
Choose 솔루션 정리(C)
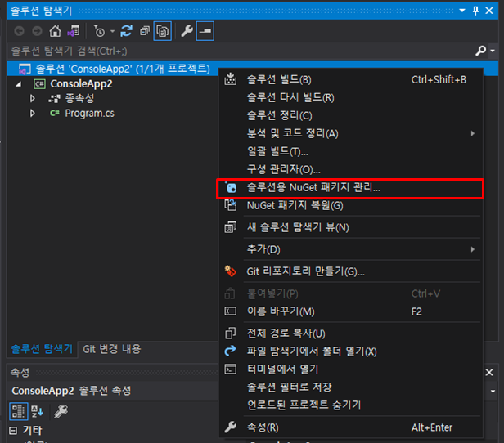click(351, 115)
